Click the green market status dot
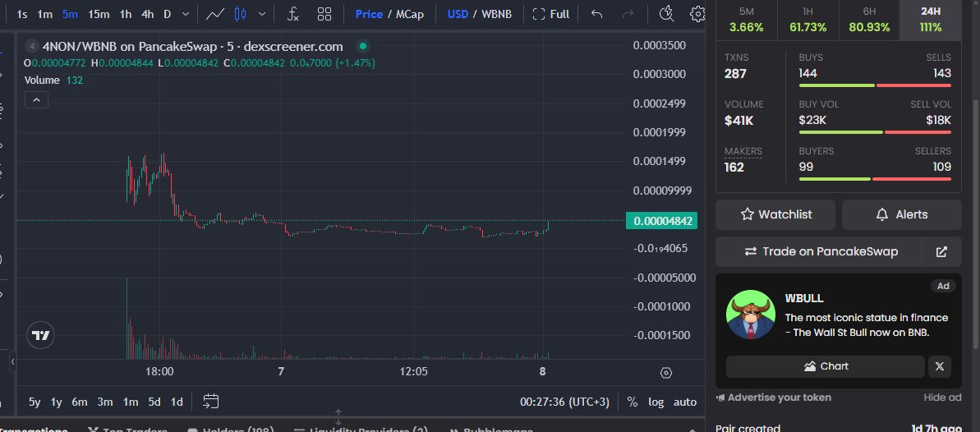 click(362, 46)
